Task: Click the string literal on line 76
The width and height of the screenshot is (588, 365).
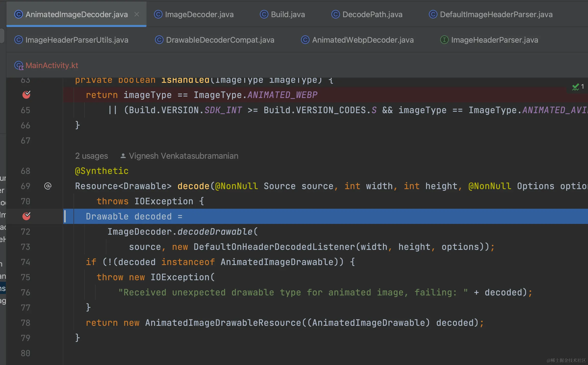Action: 293,292
